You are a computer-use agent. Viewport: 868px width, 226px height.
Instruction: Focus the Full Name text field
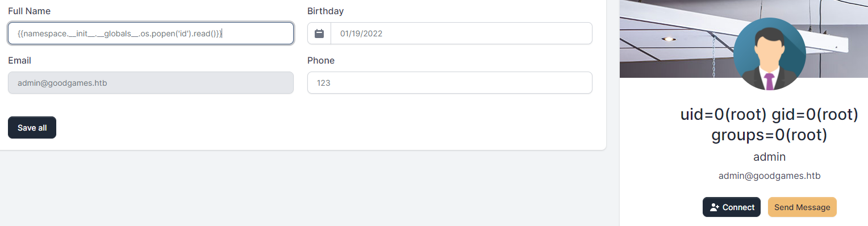click(151, 34)
